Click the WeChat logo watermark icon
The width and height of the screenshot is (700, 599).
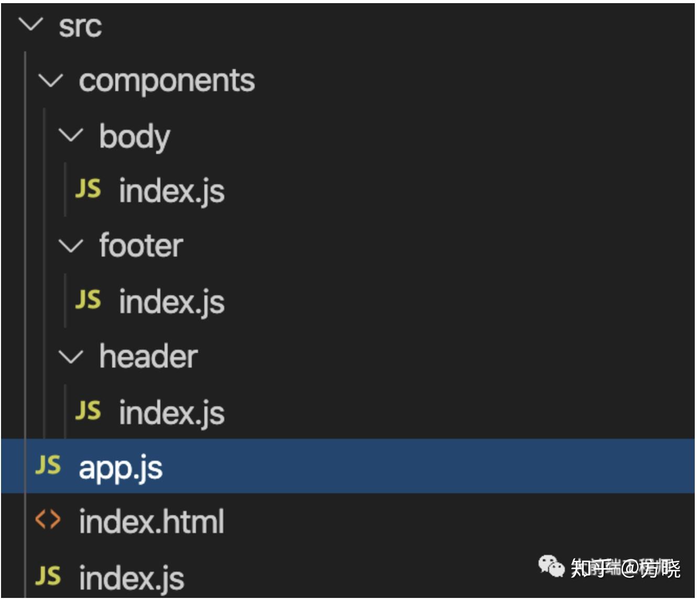(551, 567)
